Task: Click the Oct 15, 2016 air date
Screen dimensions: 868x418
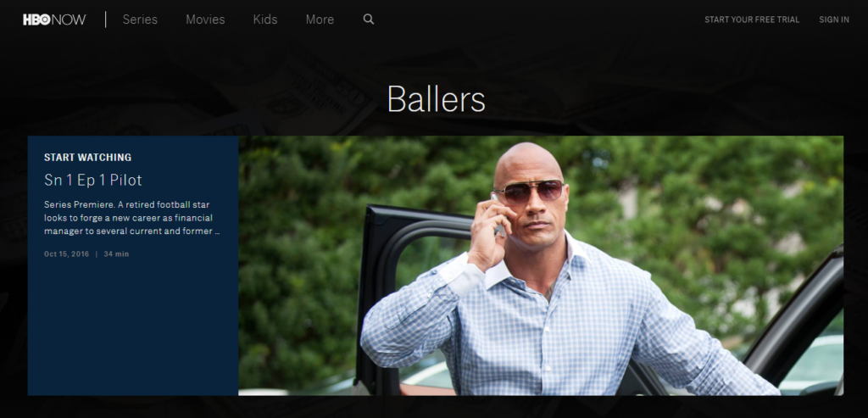Action: coord(66,254)
